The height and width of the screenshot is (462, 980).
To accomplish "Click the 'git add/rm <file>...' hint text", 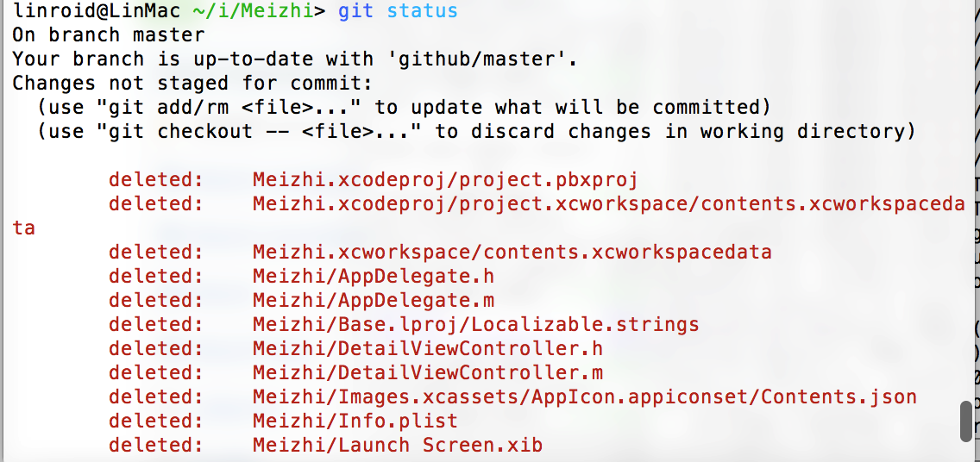I will coord(229,108).
